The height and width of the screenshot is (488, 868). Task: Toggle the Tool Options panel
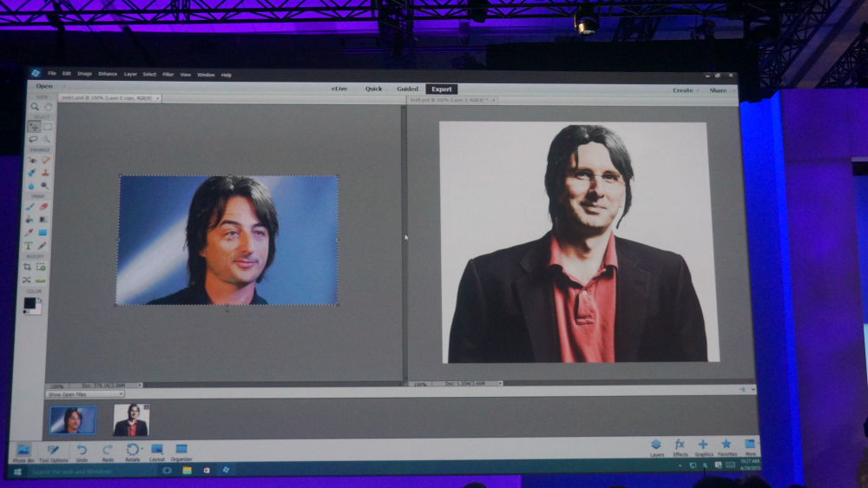pyautogui.click(x=53, y=451)
